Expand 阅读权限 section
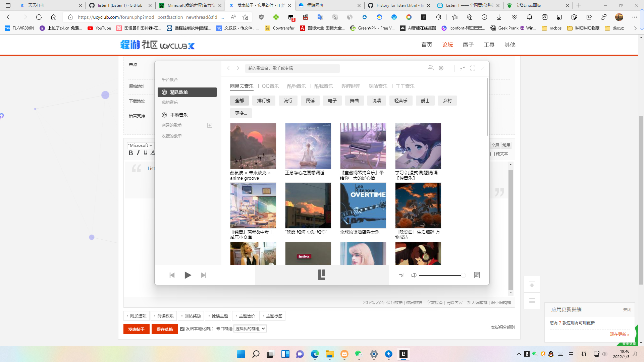644x362 pixels. [x=164, y=316]
